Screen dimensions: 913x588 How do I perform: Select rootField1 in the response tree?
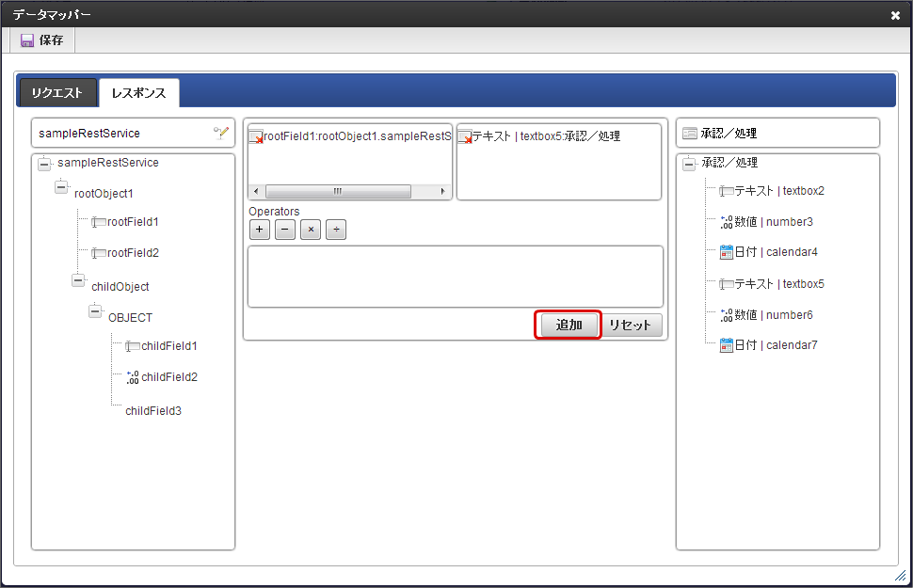coord(133,222)
